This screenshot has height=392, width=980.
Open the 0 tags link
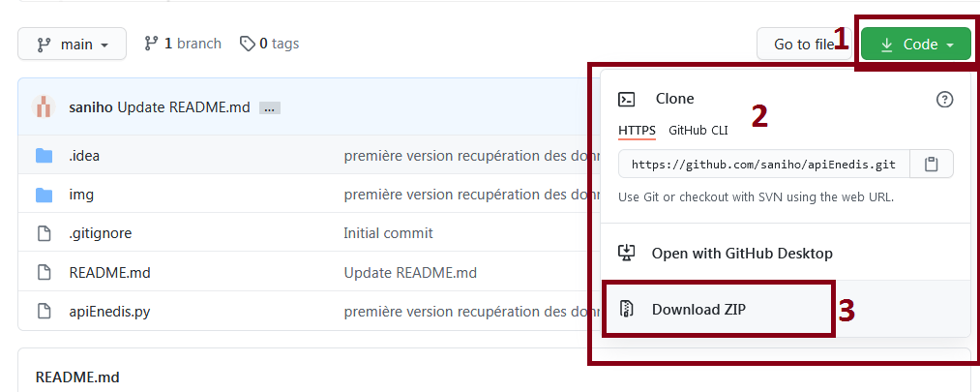(269, 44)
